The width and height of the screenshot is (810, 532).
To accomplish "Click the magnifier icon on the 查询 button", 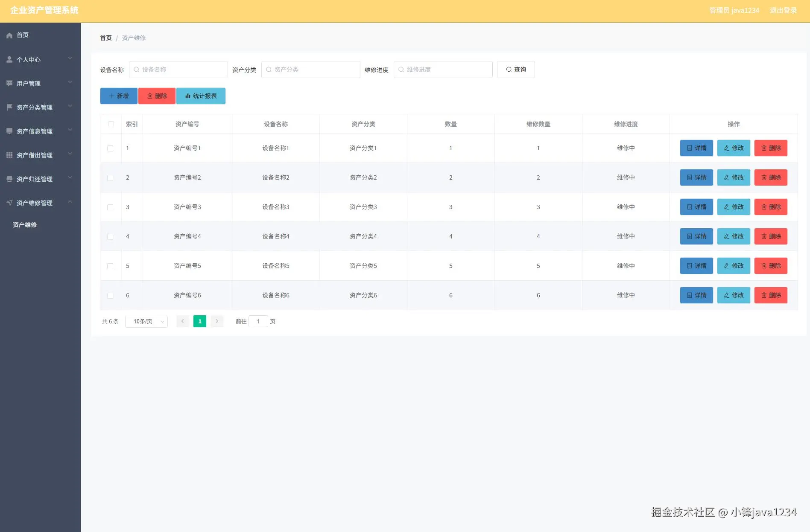I will click(509, 70).
